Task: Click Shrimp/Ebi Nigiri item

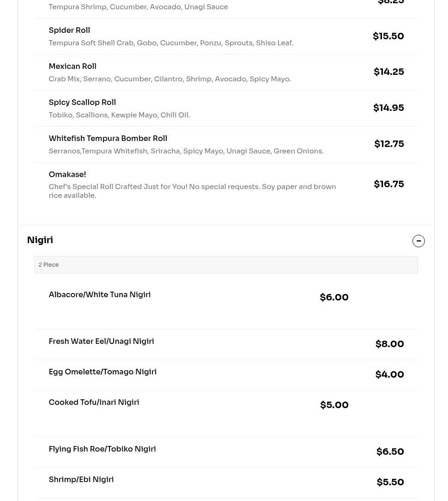Action: coord(81,480)
